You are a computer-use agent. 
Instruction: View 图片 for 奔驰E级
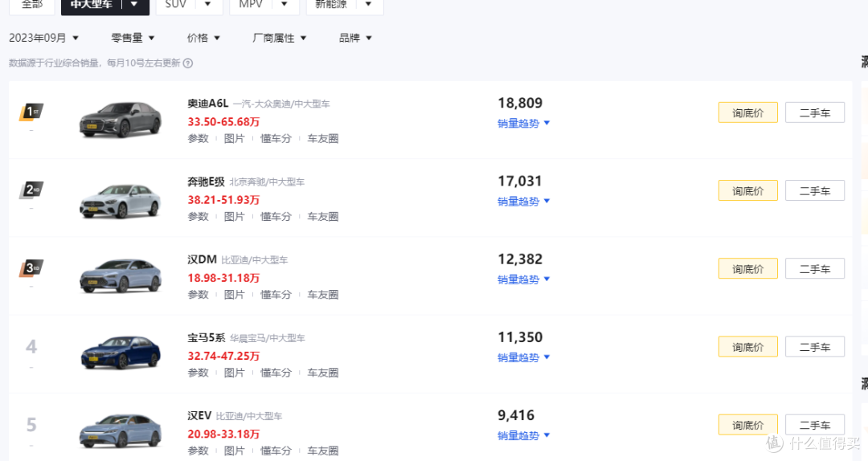coord(234,216)
